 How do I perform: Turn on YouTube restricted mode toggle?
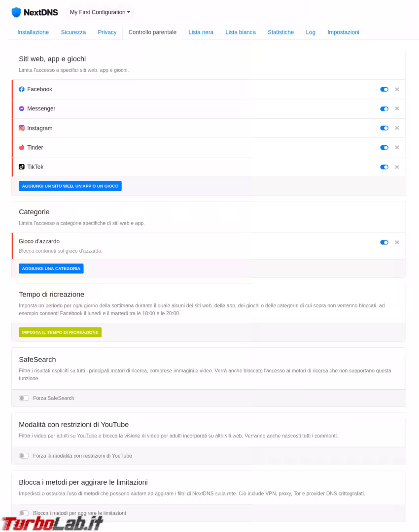[x=24, y=456]
